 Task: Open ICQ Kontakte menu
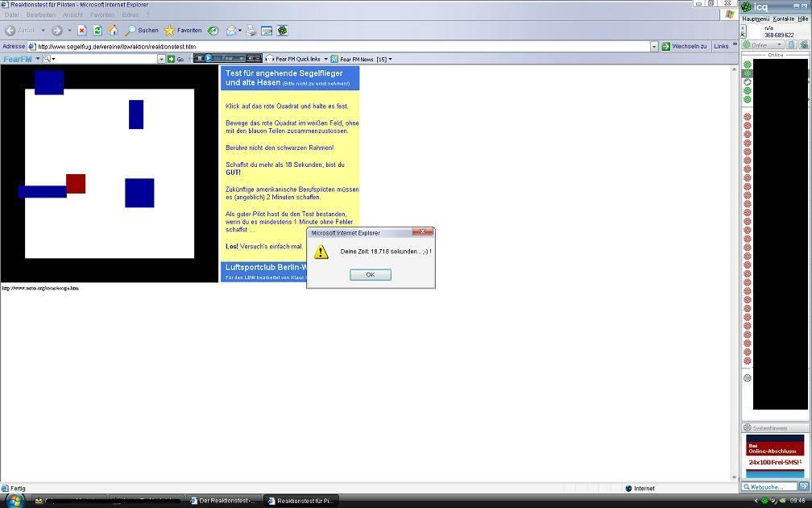pyautogui.click(x=784, y=19)
